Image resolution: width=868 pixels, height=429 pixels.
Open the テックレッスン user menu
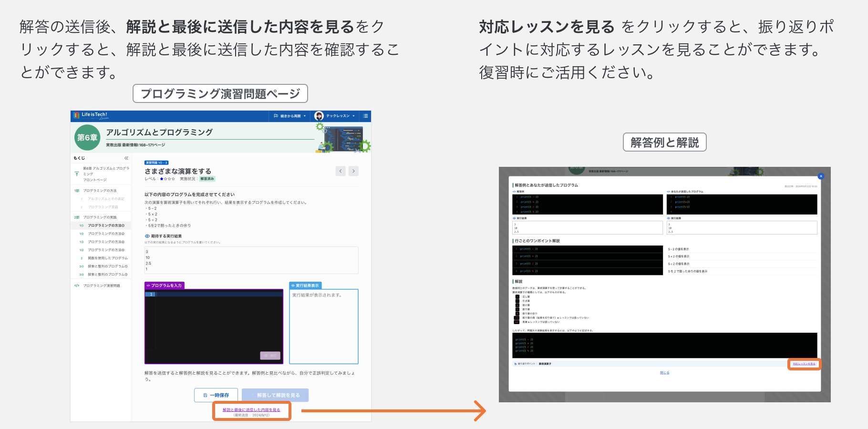(x=335, y=116)
